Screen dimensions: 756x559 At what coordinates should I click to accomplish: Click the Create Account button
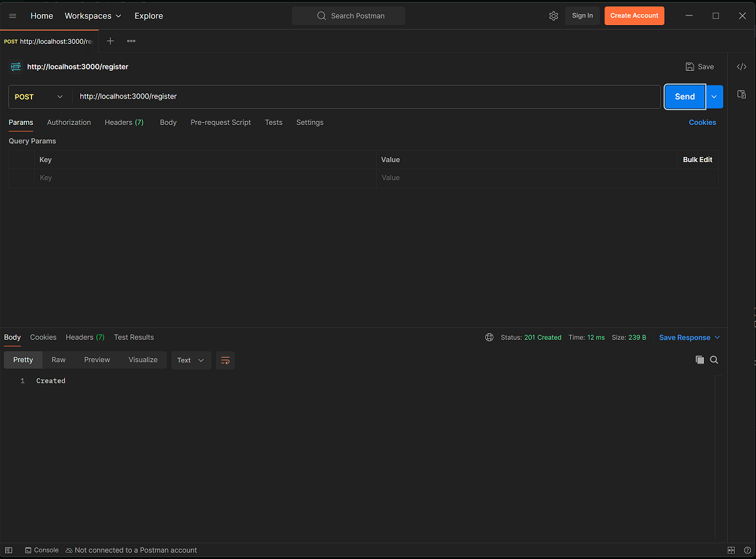pos(634,16)
